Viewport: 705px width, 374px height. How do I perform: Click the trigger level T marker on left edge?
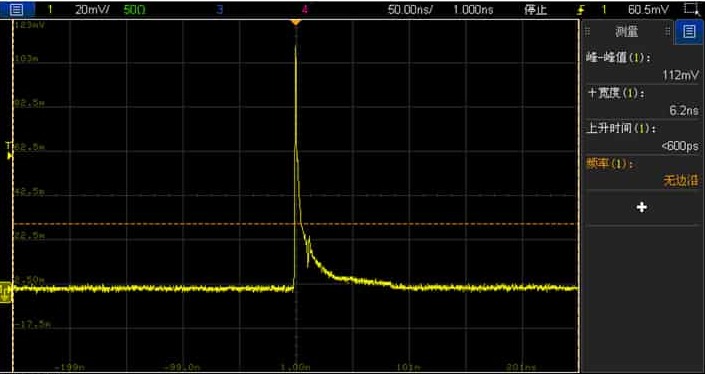8,150
